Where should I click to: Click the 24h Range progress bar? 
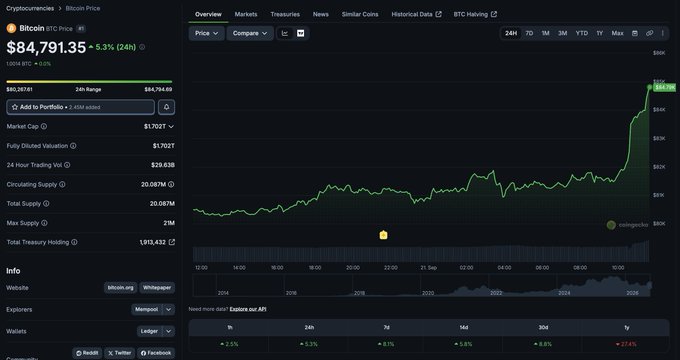click(89, 82)
